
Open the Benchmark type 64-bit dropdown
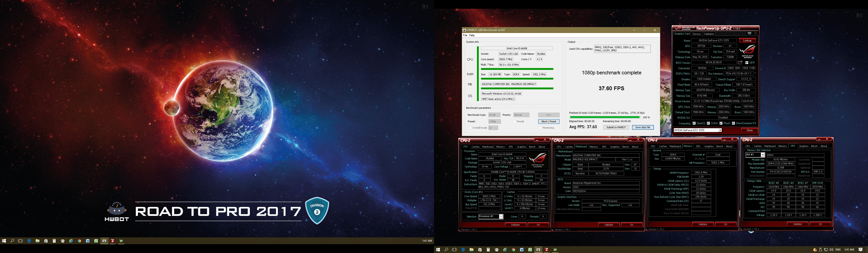coord(494,115)
